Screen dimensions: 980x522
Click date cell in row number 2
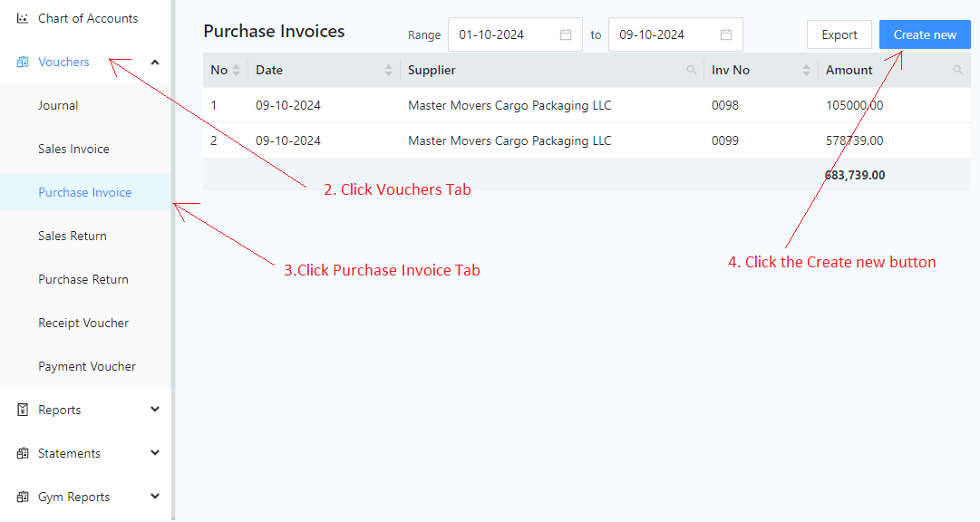point(288,140)
